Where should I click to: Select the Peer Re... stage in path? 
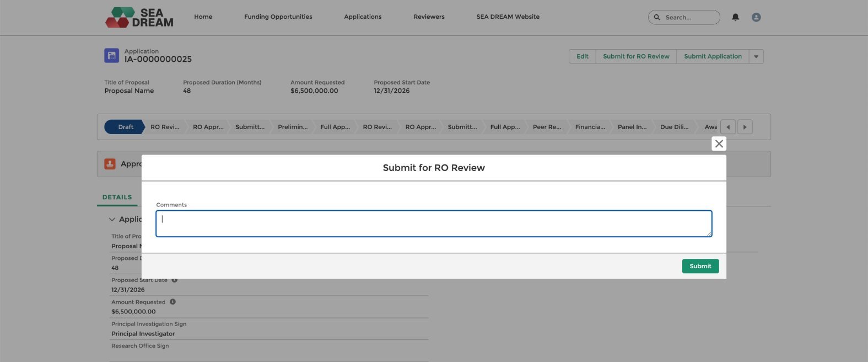click(547, 127)
